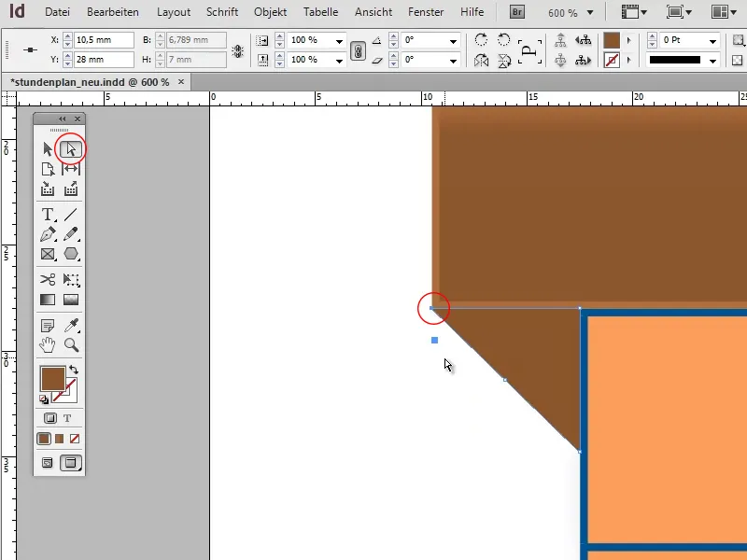Select the Gap tool
747x560 pixels.
click(71, 169)
